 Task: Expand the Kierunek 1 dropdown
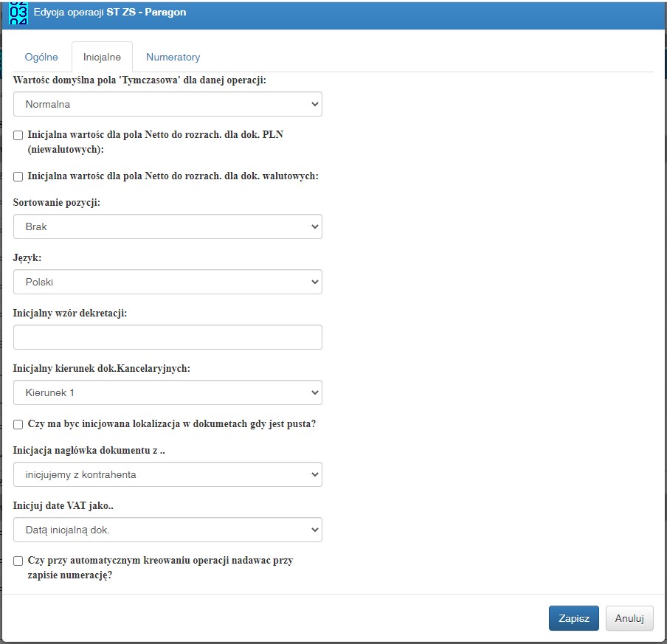167,392
